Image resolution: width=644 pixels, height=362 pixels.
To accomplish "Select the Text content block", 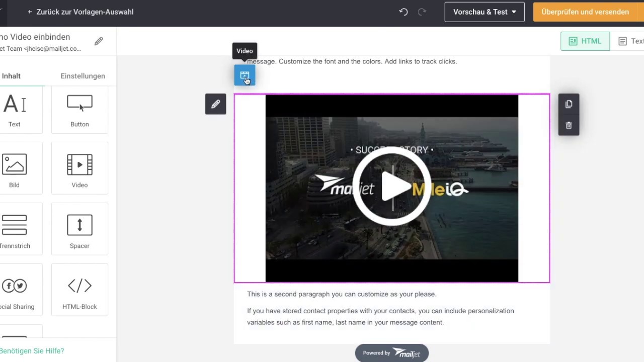I will (21, 110).
